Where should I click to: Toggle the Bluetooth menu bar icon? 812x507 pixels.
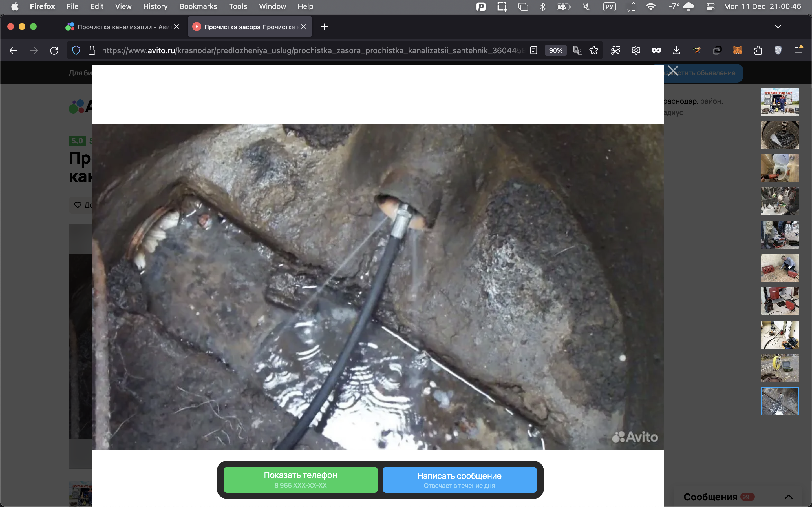point(542,6)
